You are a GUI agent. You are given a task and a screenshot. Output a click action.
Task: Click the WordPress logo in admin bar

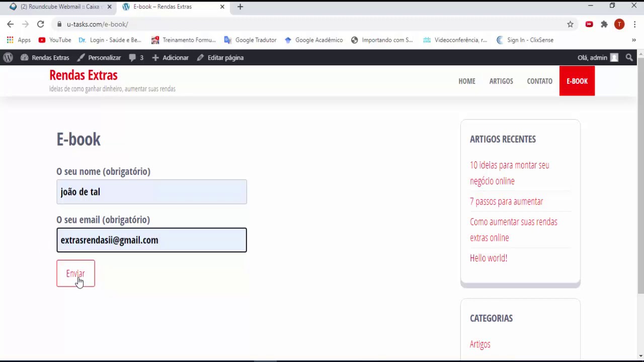[8, 58]
